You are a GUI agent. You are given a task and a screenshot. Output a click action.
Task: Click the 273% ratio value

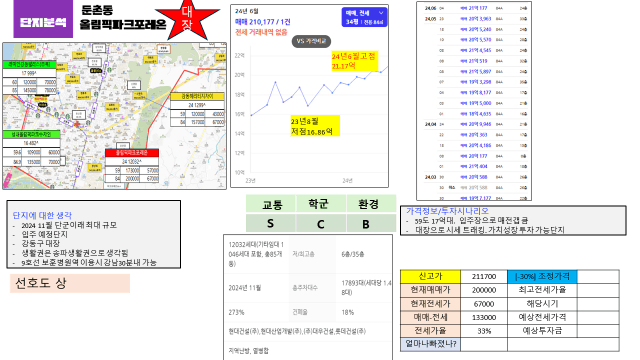coord(236,312)
